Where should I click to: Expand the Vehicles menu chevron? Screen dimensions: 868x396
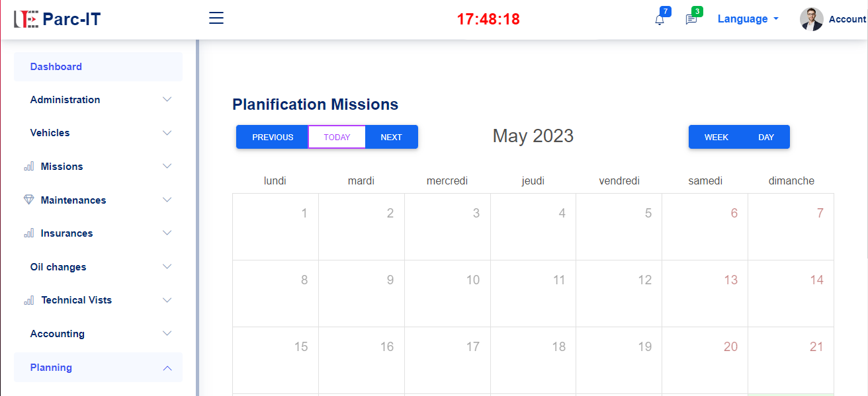coord(167,133)
